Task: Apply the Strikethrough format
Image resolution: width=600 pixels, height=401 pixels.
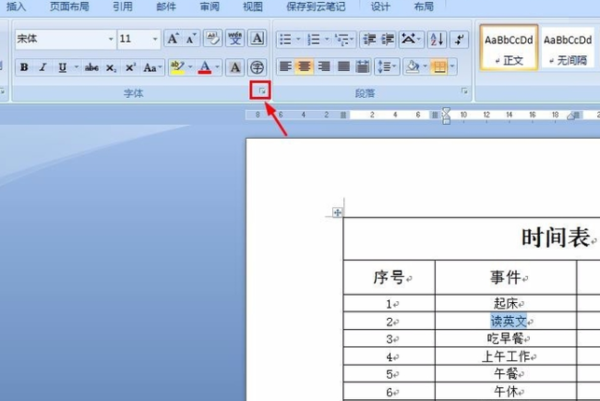Action: pyautogui.click(x=91, y=68)
